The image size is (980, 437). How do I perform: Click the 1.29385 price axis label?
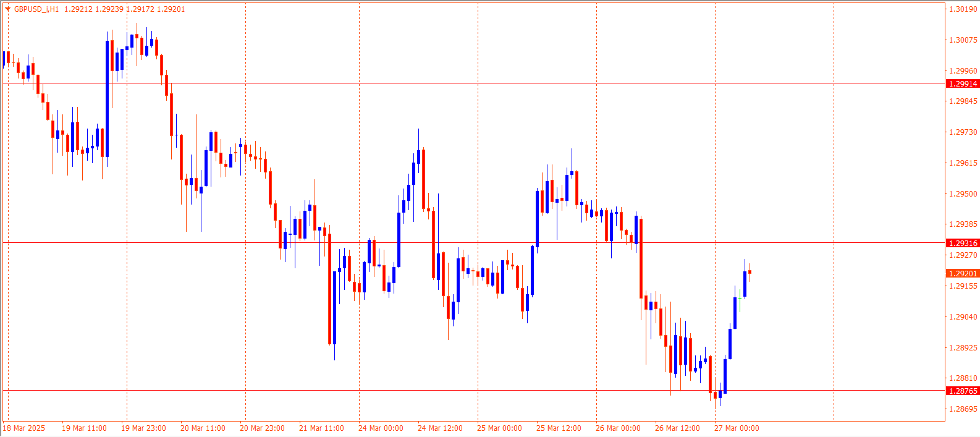point(963,224)
